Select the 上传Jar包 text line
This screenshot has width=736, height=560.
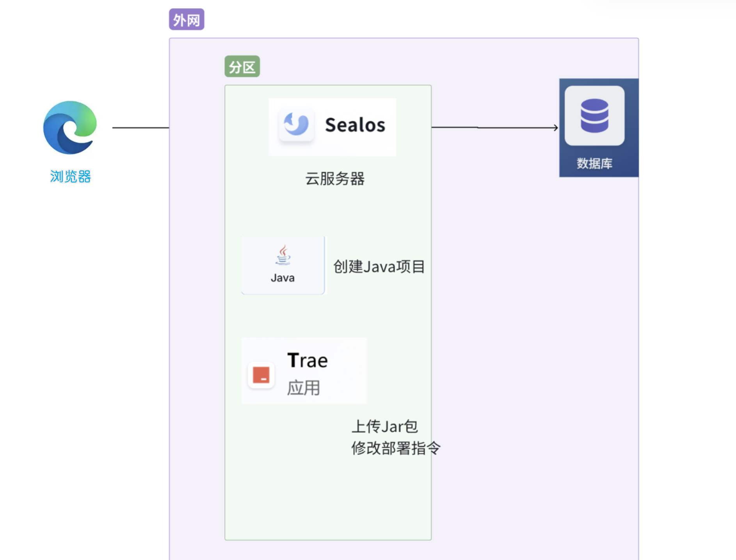point(384,426)
